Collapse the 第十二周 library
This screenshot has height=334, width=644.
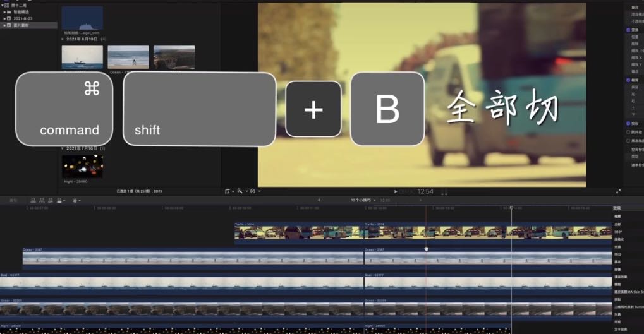[x=3, y=5]
